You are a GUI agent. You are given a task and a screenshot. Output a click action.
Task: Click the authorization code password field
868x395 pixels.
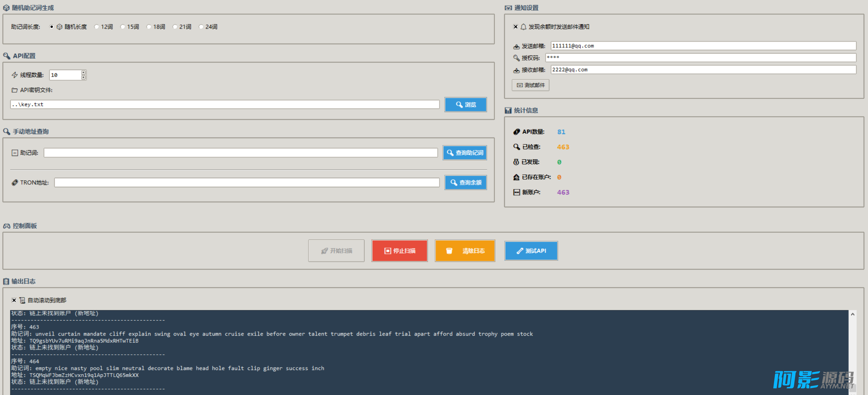click(700, 58)
